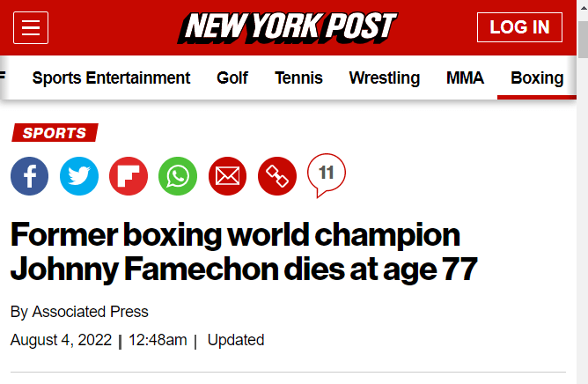Share article on Flipboard
This screenshot has width=588, height=384.
(x=129, y=176)
